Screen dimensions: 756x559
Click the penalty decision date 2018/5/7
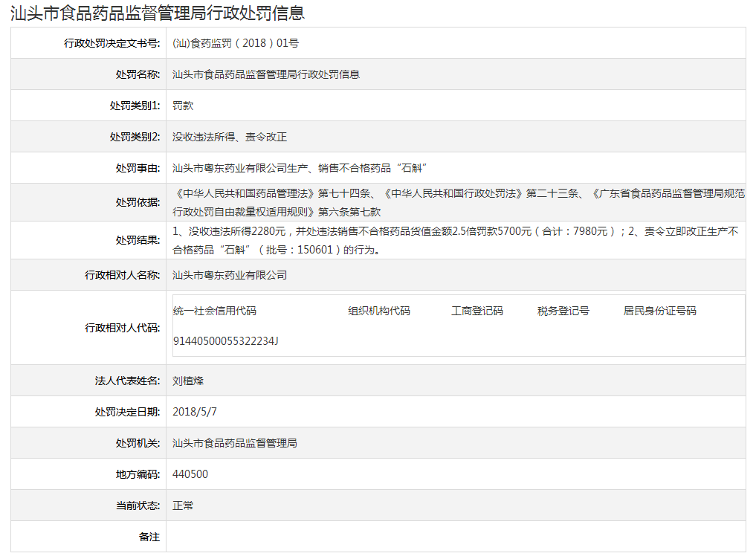coord(194,411)
